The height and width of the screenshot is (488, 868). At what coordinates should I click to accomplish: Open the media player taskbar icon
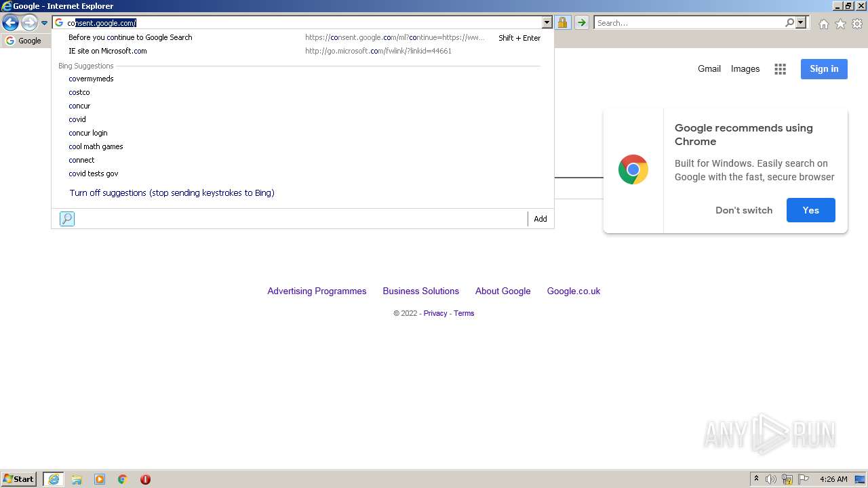[x=100, y=479]
